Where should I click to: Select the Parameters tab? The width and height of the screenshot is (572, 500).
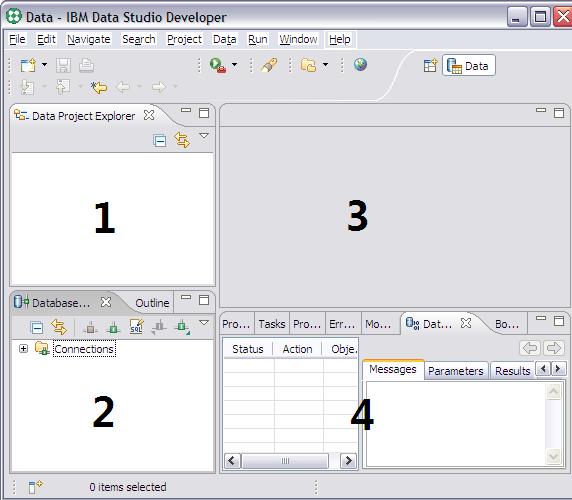[x=456, y=371]
